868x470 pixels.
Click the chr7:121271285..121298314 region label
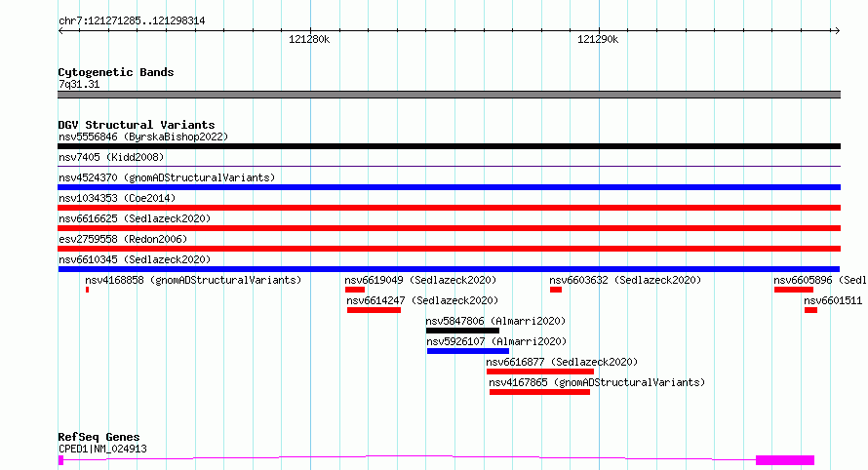132,21
